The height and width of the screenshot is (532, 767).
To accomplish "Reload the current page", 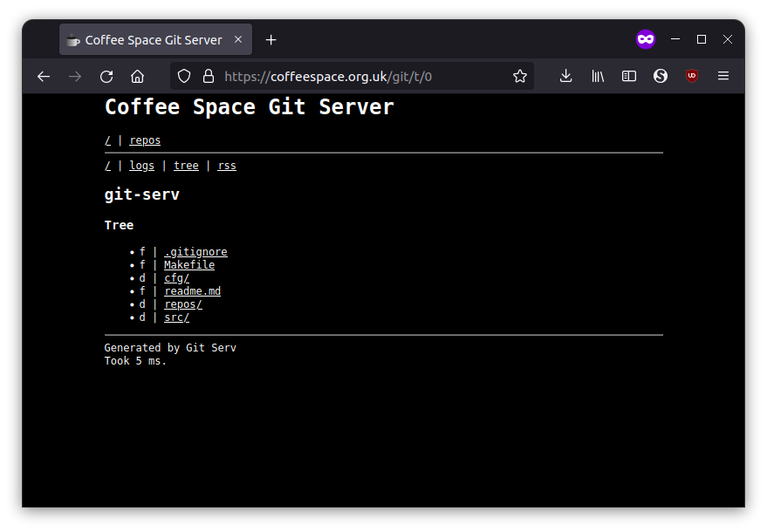I will point(106,76).
